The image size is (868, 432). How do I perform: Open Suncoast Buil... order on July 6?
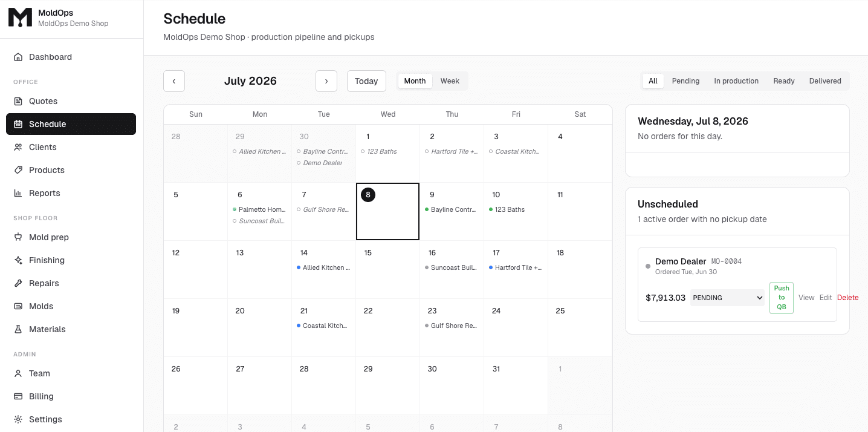[x=259, y=221]
